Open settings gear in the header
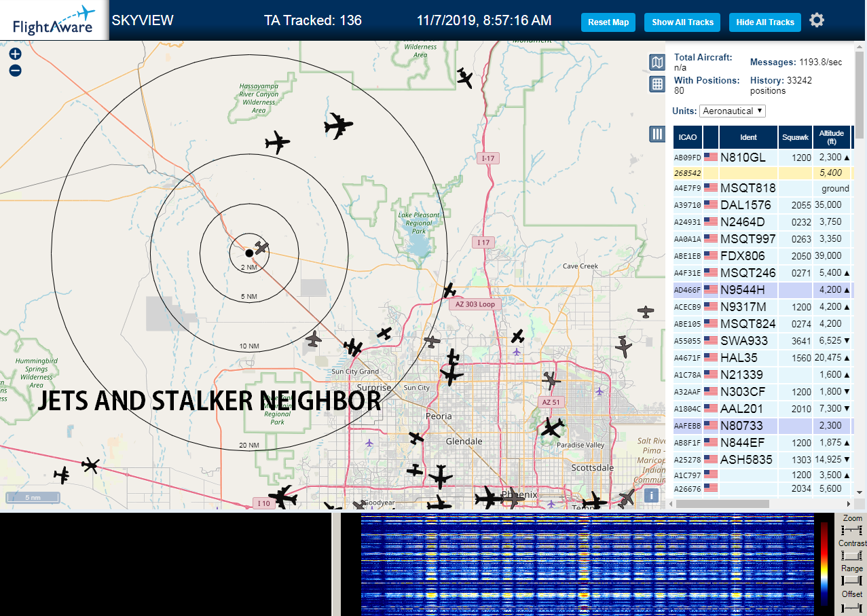 tap(817, 20)
